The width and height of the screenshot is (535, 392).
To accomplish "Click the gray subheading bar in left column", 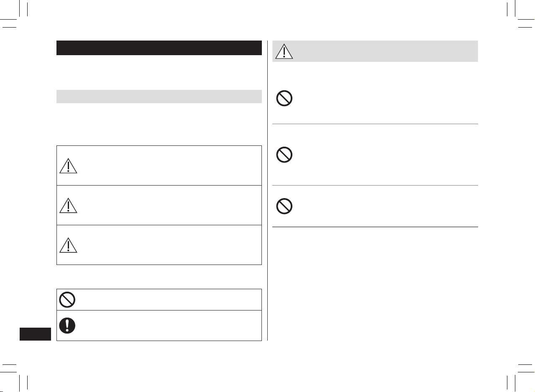I will [159, 97].
